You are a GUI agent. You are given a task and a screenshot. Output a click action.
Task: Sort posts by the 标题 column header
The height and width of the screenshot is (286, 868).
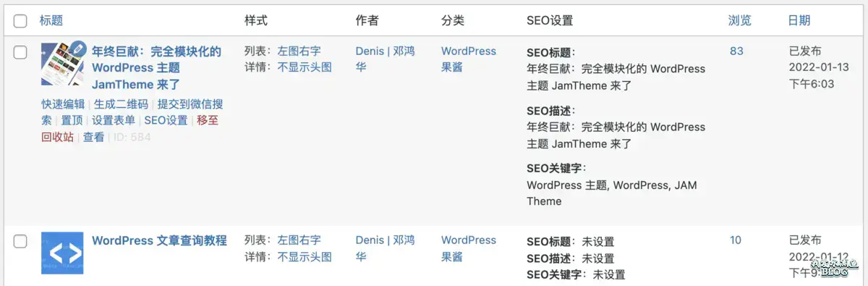(x=51, y=20)
